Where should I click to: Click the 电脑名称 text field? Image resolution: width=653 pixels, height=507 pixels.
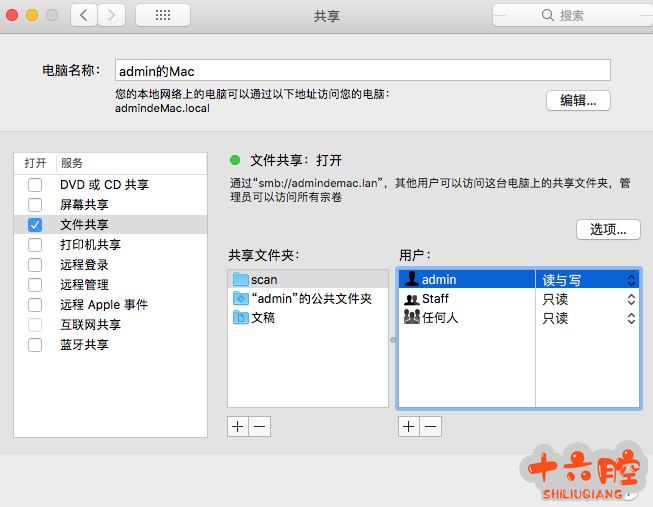362,70
